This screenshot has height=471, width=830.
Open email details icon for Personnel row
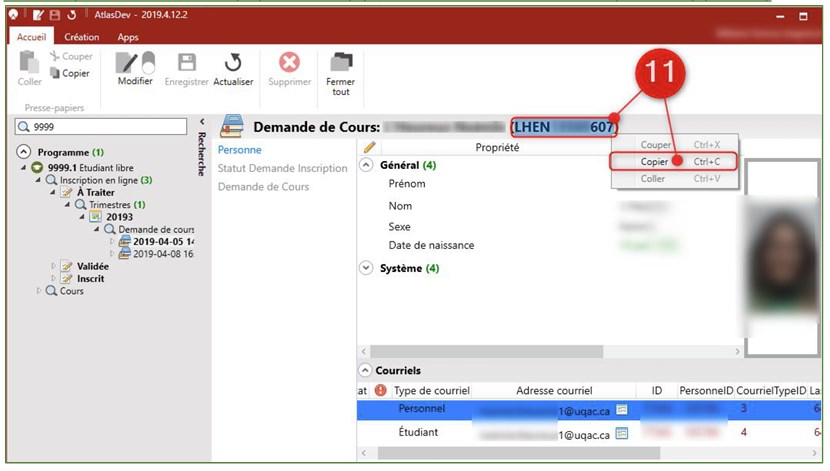pyautogui.click(x=621, y=409)
